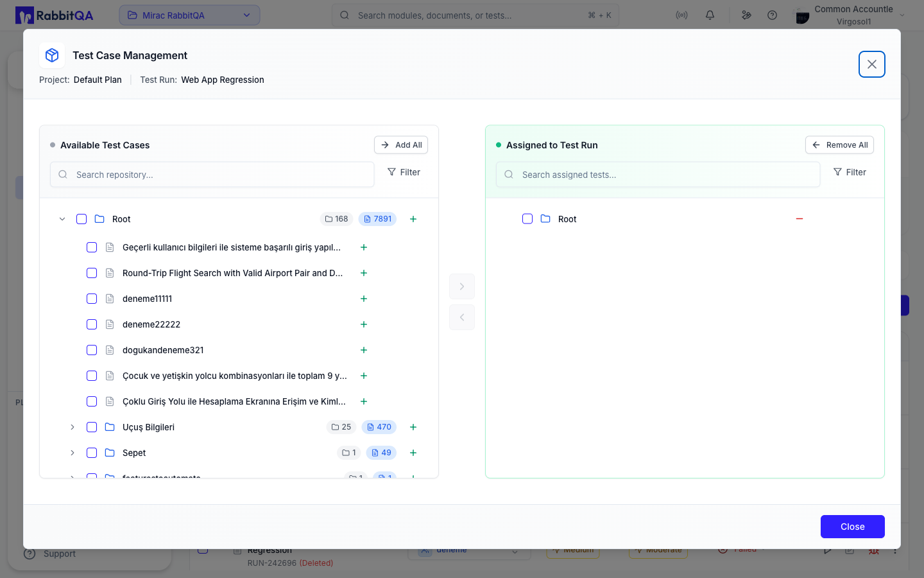
Task: Click the move-right arrow between panels
Action: pos(462,286)
